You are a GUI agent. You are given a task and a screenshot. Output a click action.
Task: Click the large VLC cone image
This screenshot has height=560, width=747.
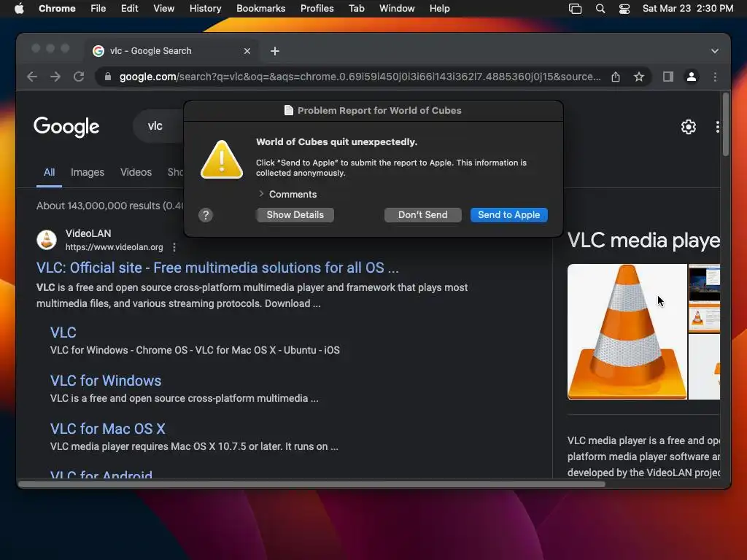pos(627,332)
